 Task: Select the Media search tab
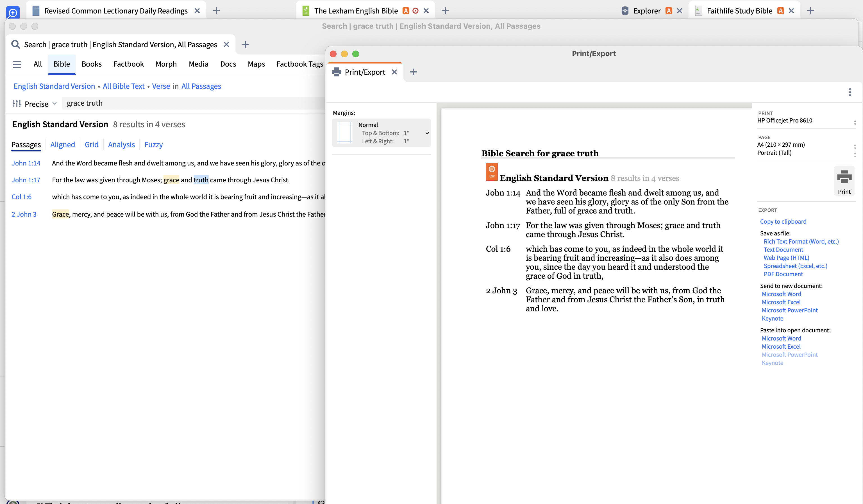point(199,64)
